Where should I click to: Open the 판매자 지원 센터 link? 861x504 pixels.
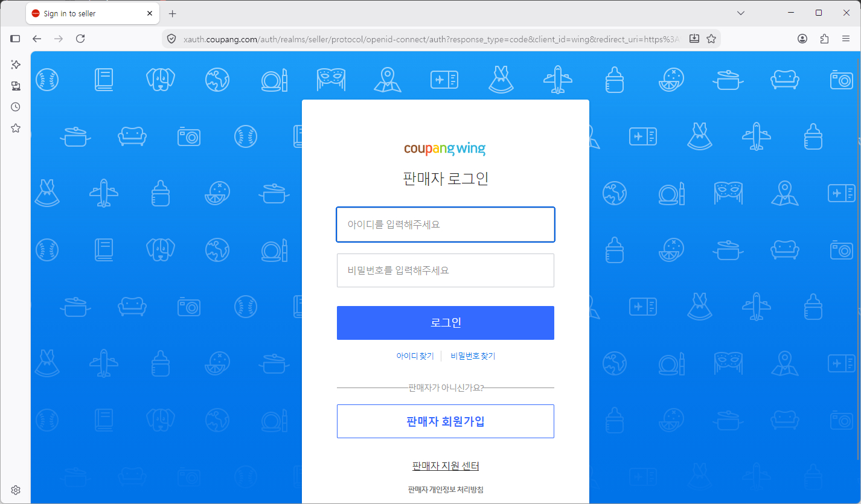click(x=446, y=466)
